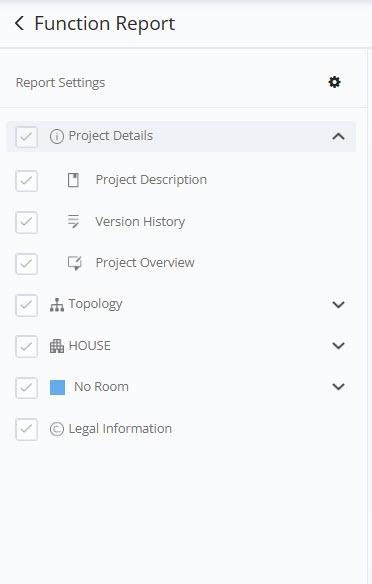Click the Project Details info icon

click(x=57, y=137)
